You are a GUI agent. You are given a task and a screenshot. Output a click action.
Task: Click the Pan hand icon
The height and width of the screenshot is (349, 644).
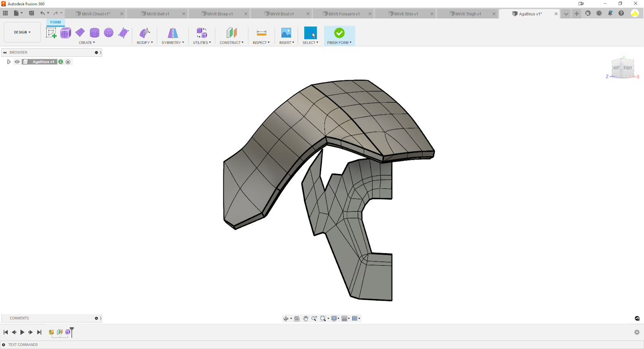pos(305,318)
